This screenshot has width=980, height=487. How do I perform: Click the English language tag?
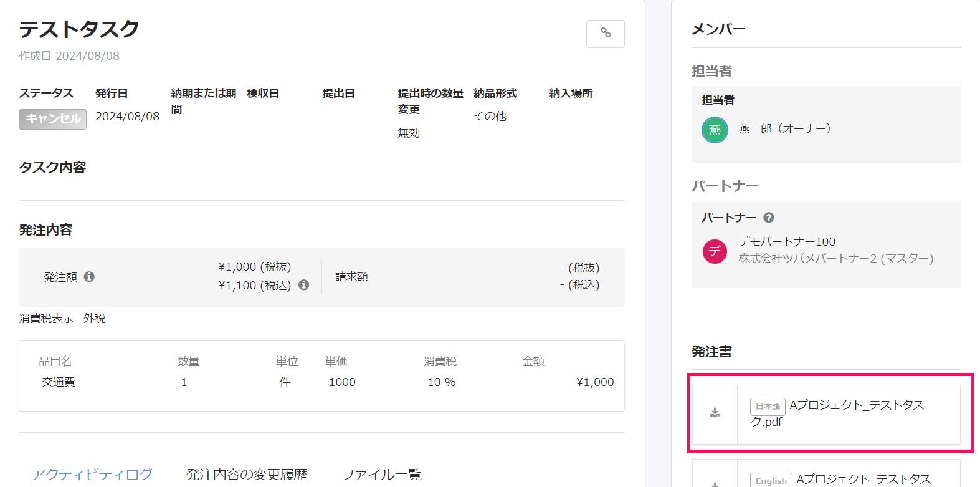pyautogui.click(x=771, y=480)
